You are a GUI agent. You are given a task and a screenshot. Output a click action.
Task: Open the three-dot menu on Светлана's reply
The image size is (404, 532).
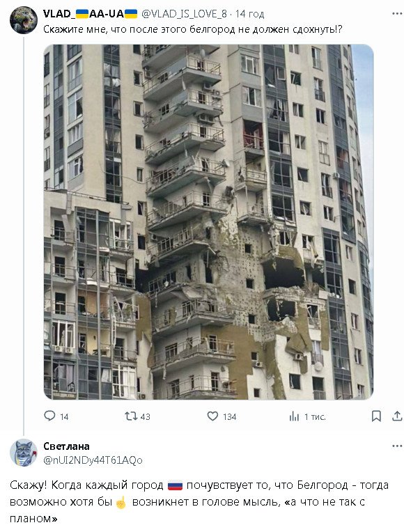tap(397, 446)
